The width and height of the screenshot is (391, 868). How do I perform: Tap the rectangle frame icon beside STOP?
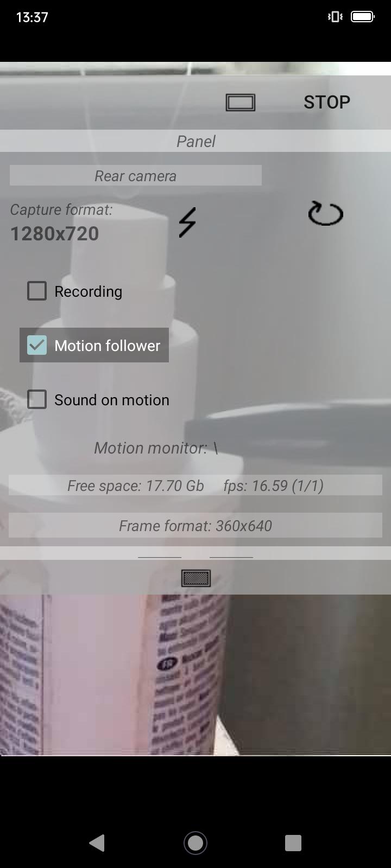[x=241, y=102]
